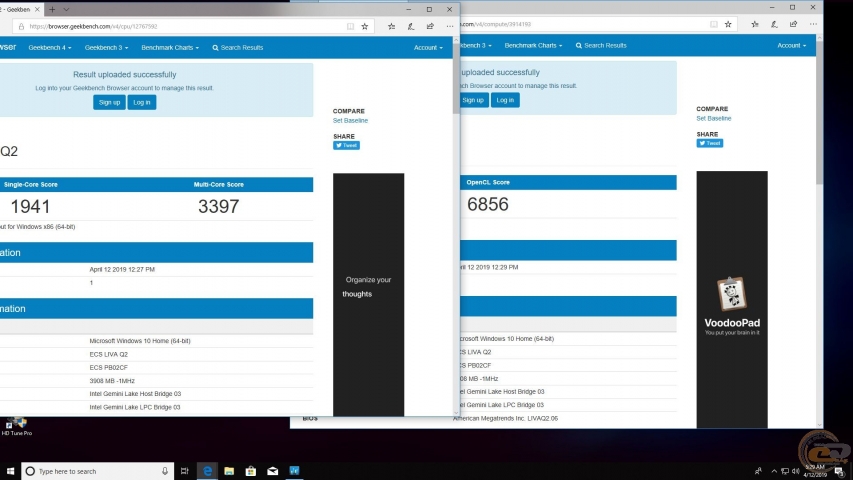The width and height of the screenshot is (853, 480).
Task: Click Log in button in front window
Action: pos(142,102)
